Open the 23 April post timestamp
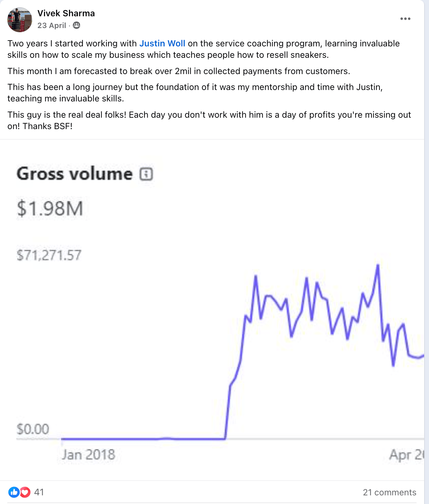Screen dimensions: 429x504 coord(52,25)
